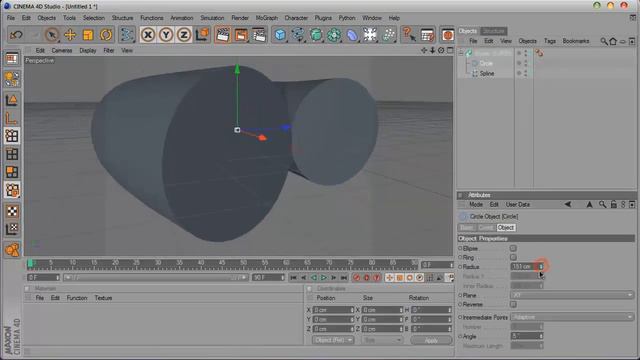The height and width of the screenshot is (360, 640).
Task: Select the Object tab in Attributes
Action: pyautogui.click(x=505, y=228)
